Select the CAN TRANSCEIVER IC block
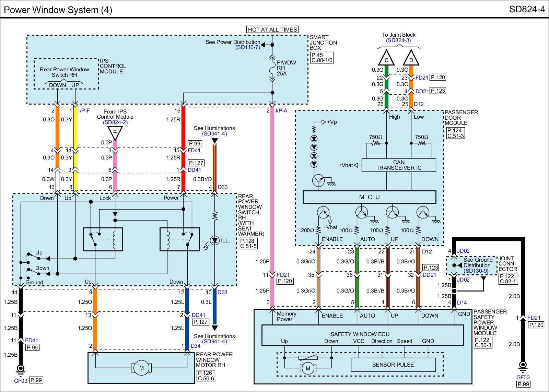549x392 pixels. (x=399, y=165)
